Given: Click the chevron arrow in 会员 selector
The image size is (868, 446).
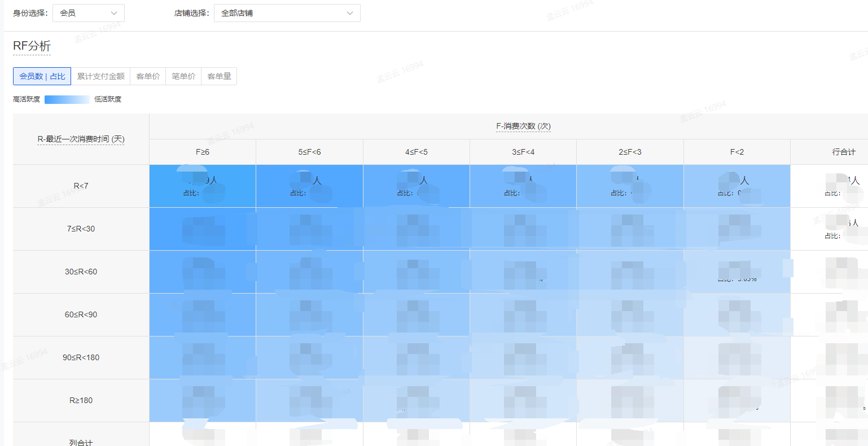Looking at the screenshot, I should [x=114, y=13].
